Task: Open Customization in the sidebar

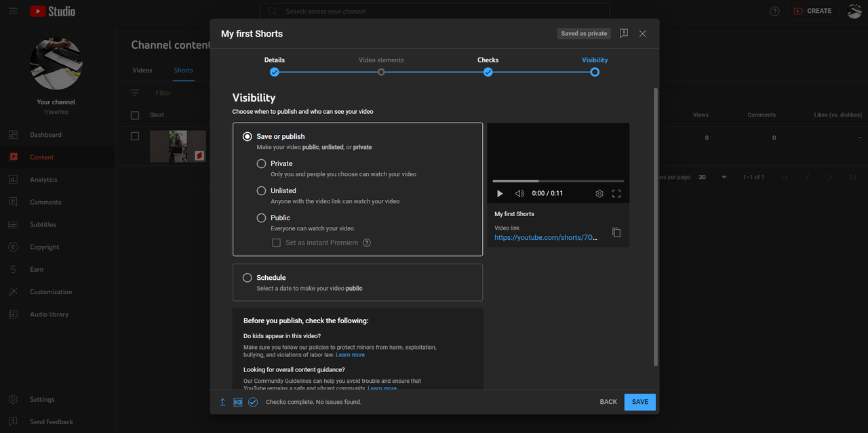Action: pyautogui.click(x=58, y=292)
